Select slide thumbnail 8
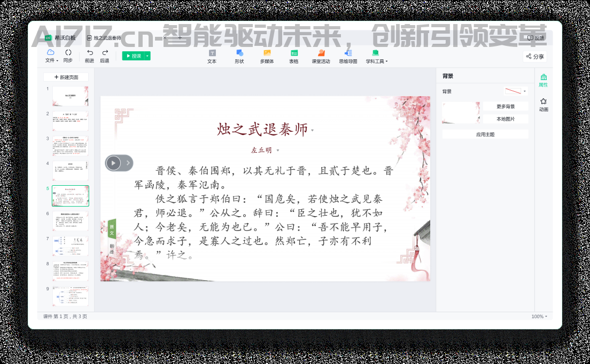This screenshot has width=590, height=364. (71, 271)
